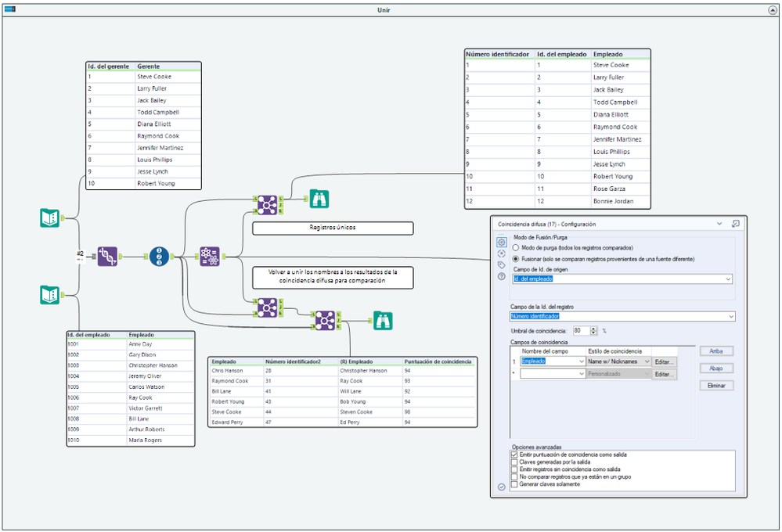Open the annotation tag icon in configuration sidebar
Image resolution: width=782 pixels, height=532 pixels.
click(x=502, y=265)
